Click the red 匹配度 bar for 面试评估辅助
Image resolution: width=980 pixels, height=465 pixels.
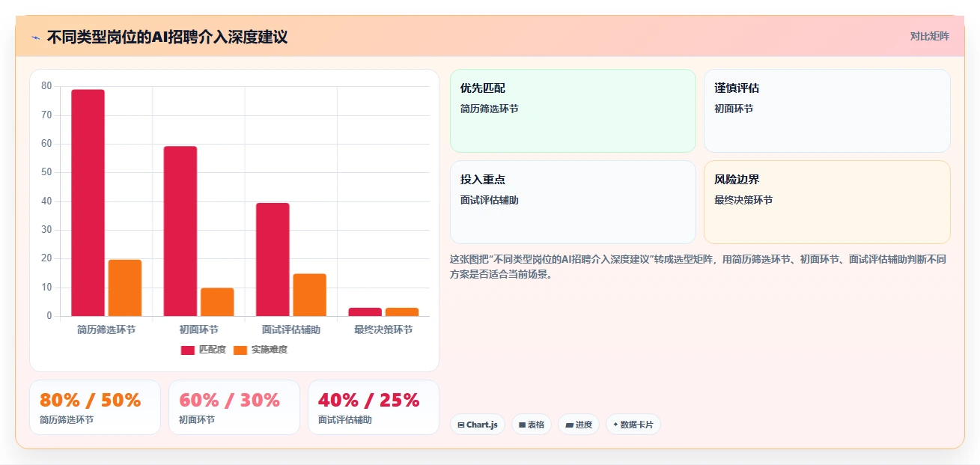pyautogui.click(x=273, y=259)
